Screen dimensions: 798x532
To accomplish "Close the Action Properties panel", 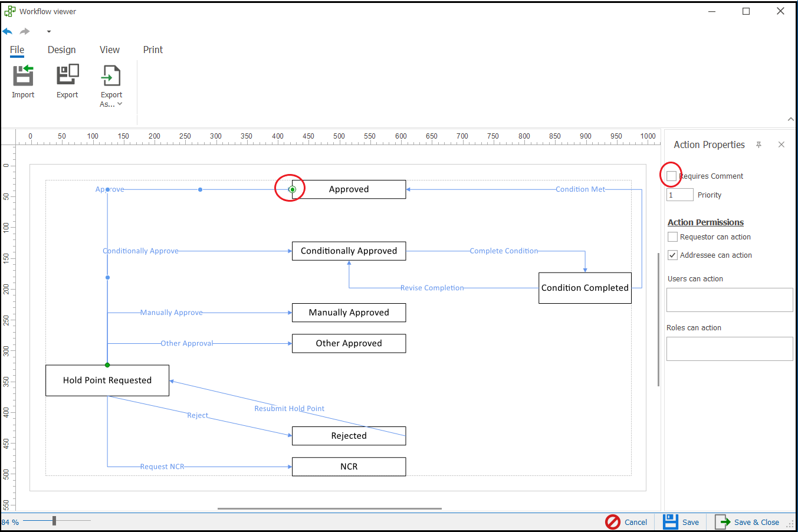I will [x=781, y=145].
